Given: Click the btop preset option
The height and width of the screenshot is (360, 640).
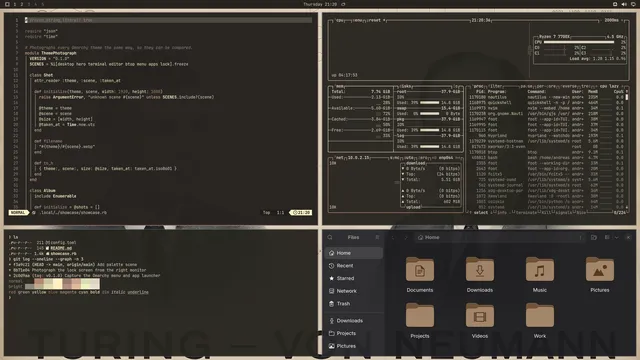Looking at the screenshot, I should pyautogui.click(x=376, y=20).
